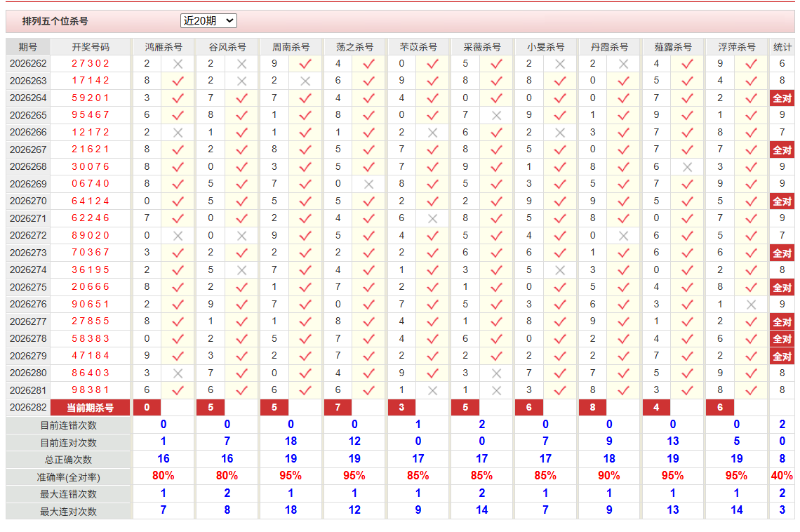Click the 目前连对次数 row label
800x532 pixels.
68,443
